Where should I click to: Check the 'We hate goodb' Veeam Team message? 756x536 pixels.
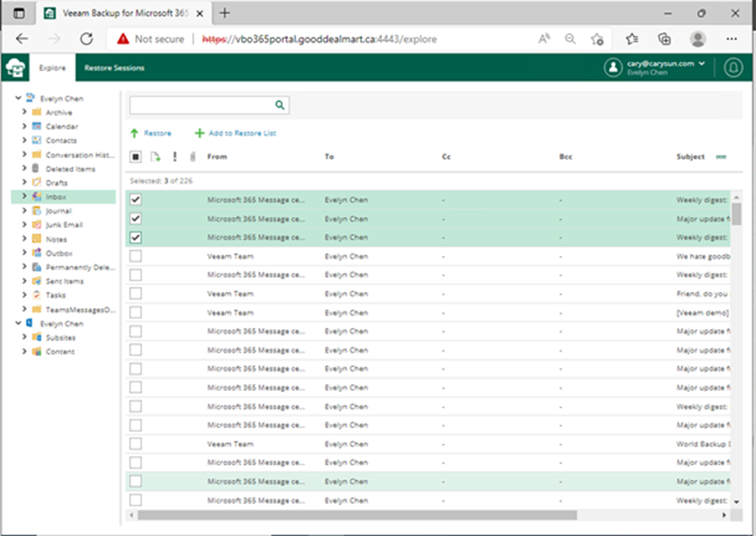pos(135,256)
